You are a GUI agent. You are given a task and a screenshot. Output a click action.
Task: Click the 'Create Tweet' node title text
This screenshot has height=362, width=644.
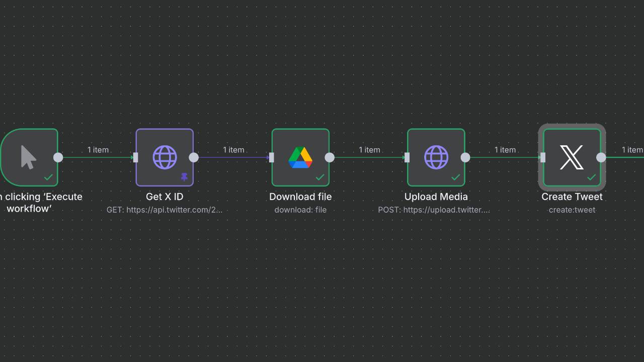point(572,197)
